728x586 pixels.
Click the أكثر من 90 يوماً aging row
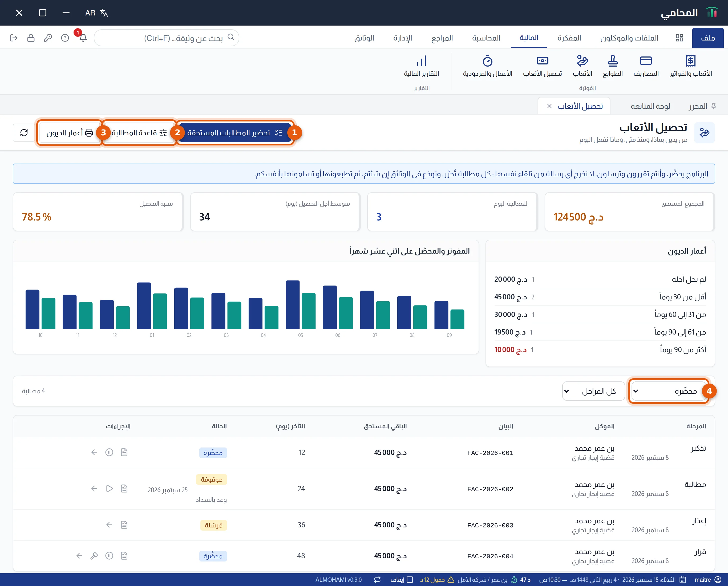[600, 350]
